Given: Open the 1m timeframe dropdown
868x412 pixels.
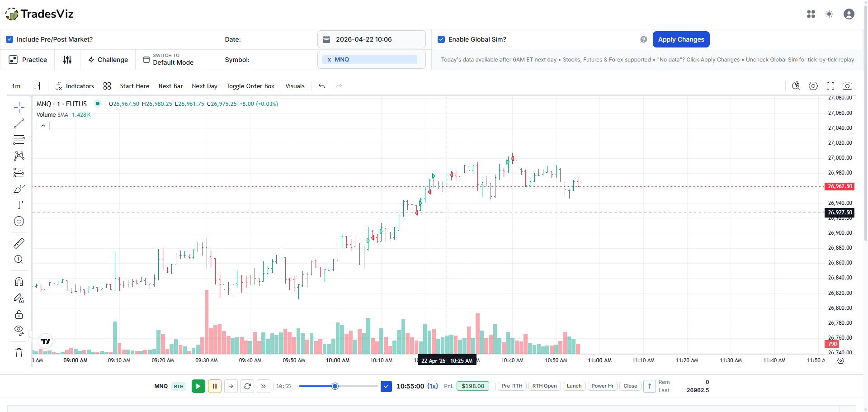Looking at the screenshot, I should [16, 86].
